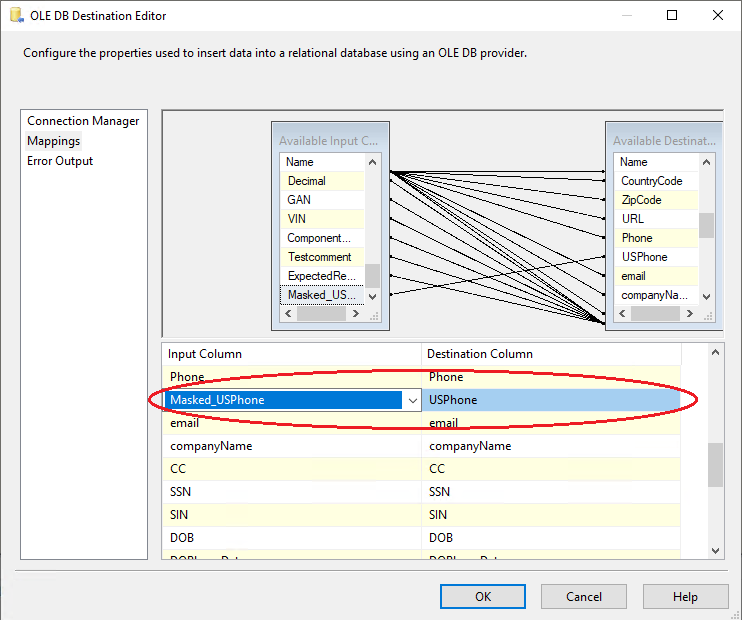Open the Error Output page
This screenshot has height=620, width=742.
click(x=60, y=161)
